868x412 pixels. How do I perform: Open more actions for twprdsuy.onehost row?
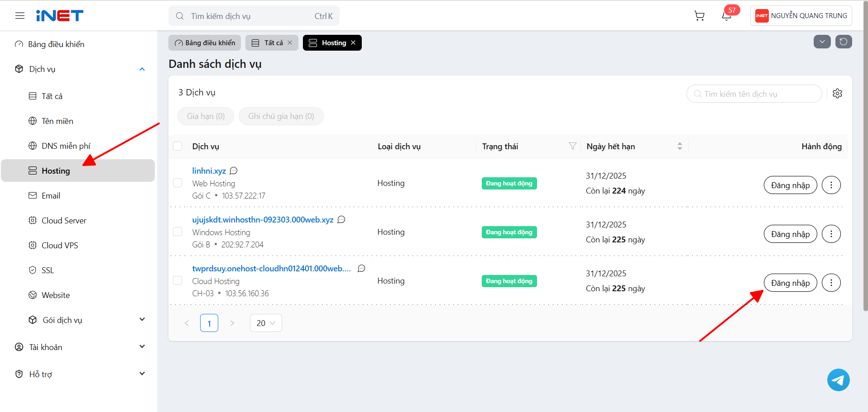click(x=831, y=283)
